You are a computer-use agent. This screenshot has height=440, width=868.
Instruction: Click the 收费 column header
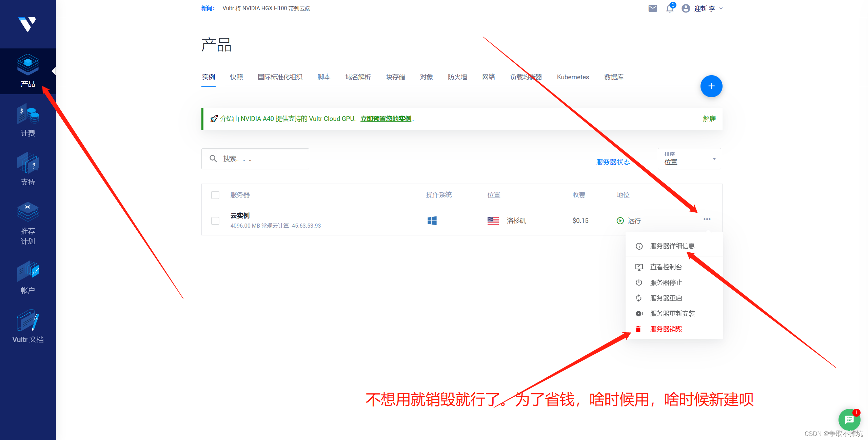click(x=579, y=195)
